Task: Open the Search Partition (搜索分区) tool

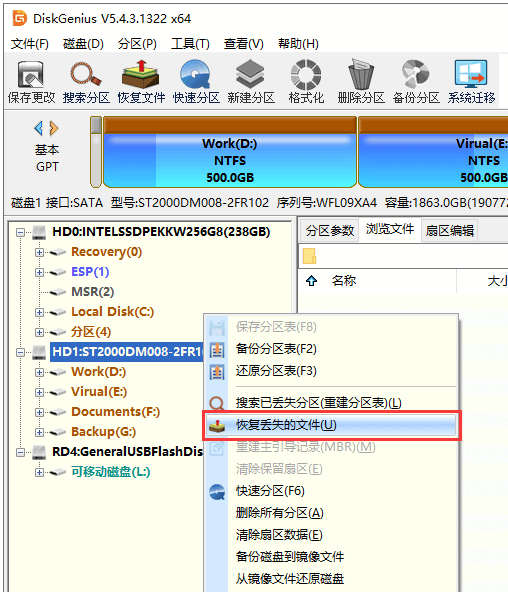Action: point(86,82)
